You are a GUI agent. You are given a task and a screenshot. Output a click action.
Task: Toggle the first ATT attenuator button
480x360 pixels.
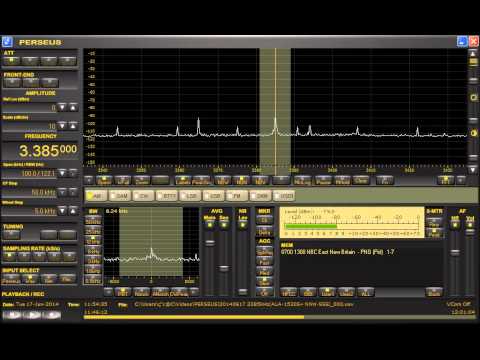(12, 61)
